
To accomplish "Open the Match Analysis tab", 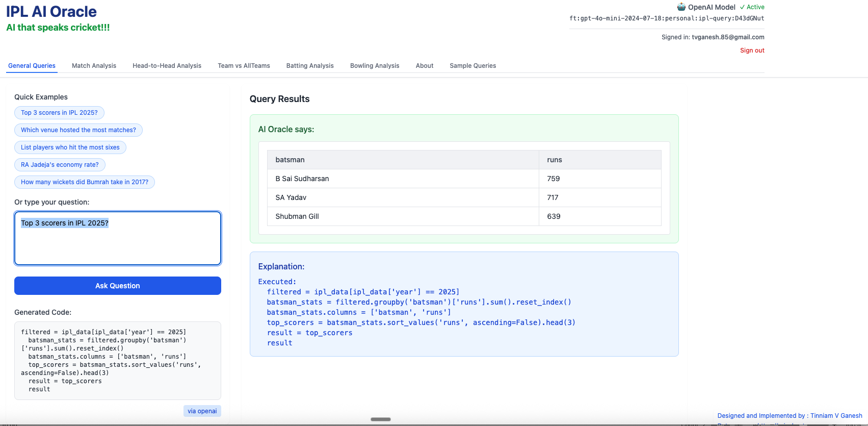I will (94, 66).
